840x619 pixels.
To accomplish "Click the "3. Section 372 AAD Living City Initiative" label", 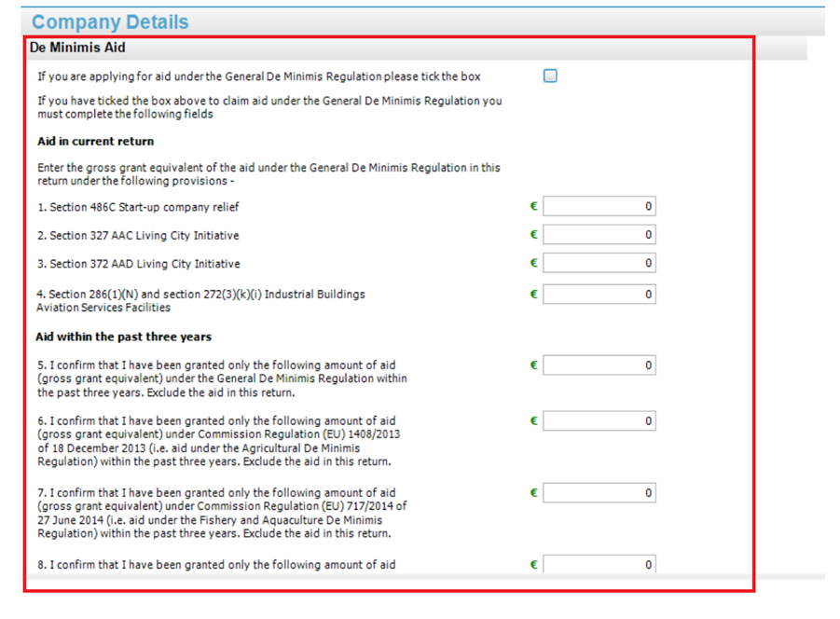I will coord(139,264).
